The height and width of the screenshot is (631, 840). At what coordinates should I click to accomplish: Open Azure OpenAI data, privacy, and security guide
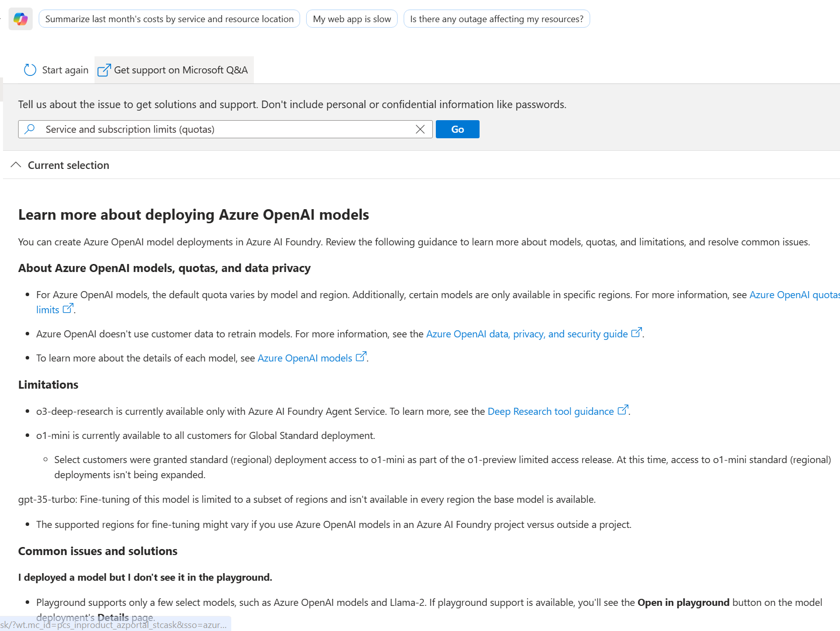[x=527, y=334]
